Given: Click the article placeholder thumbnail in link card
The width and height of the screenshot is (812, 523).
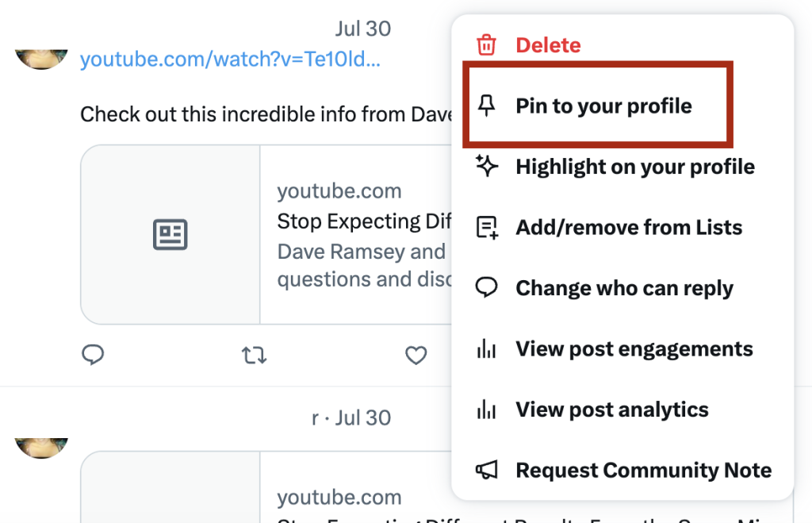Looking at the screenshot, I should point(170,234).
